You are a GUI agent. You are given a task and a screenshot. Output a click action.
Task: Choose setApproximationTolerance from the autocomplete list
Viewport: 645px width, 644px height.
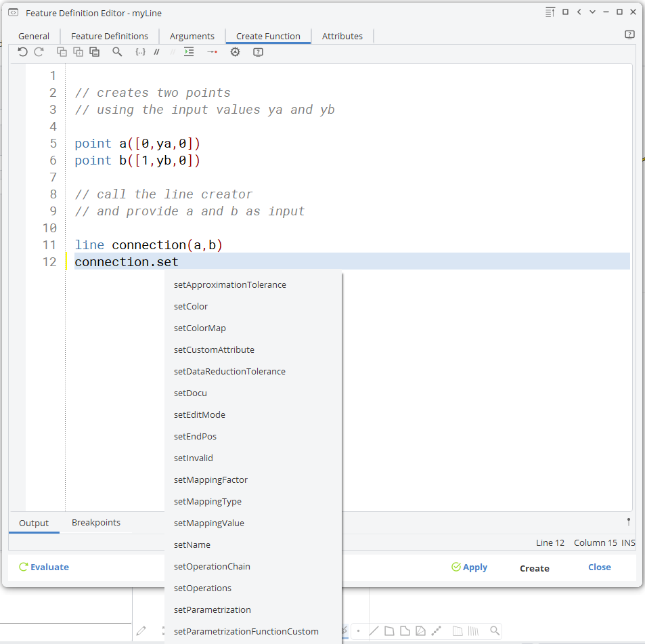253,285
